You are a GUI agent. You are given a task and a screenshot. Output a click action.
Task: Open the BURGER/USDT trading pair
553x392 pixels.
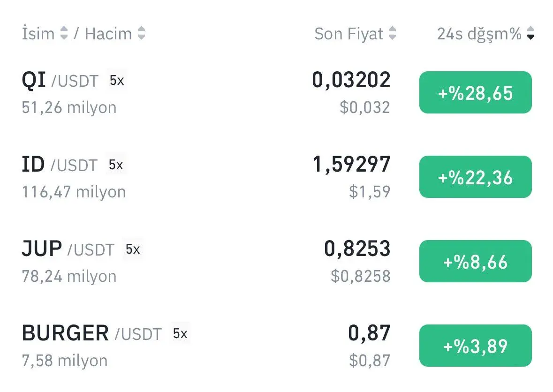pyautogui.click(x=206, y=346)
